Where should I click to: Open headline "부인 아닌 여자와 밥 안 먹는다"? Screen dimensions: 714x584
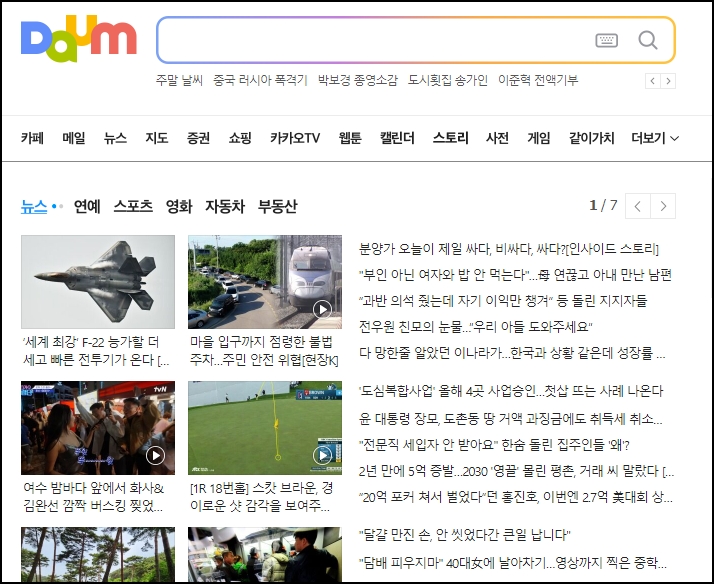click(x=515, y=275)
